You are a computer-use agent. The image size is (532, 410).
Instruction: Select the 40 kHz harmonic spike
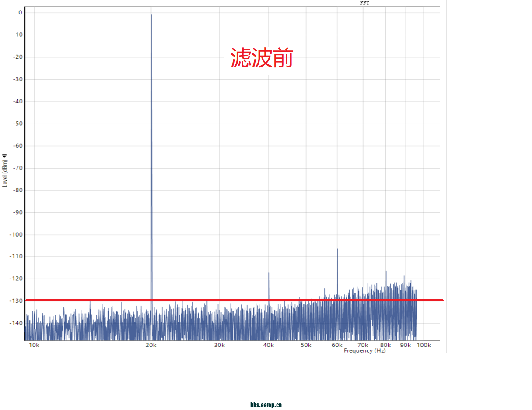pos(269,287)
